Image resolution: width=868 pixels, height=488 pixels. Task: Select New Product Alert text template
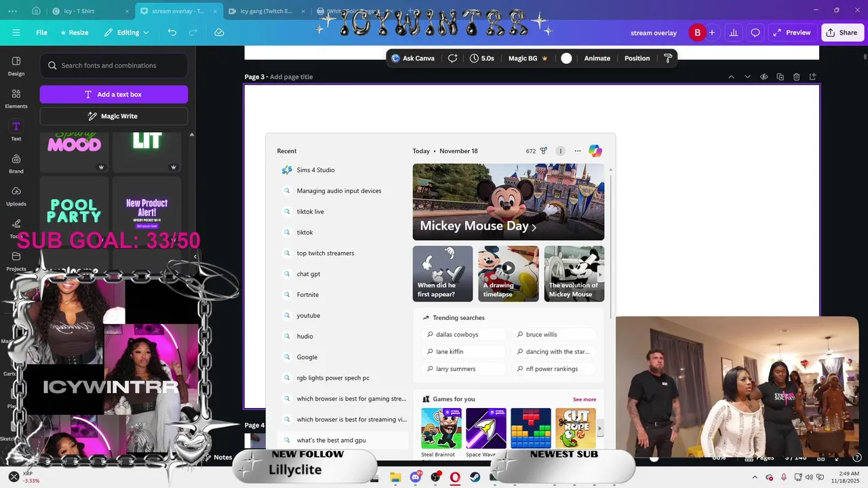(x=147, y=211)
